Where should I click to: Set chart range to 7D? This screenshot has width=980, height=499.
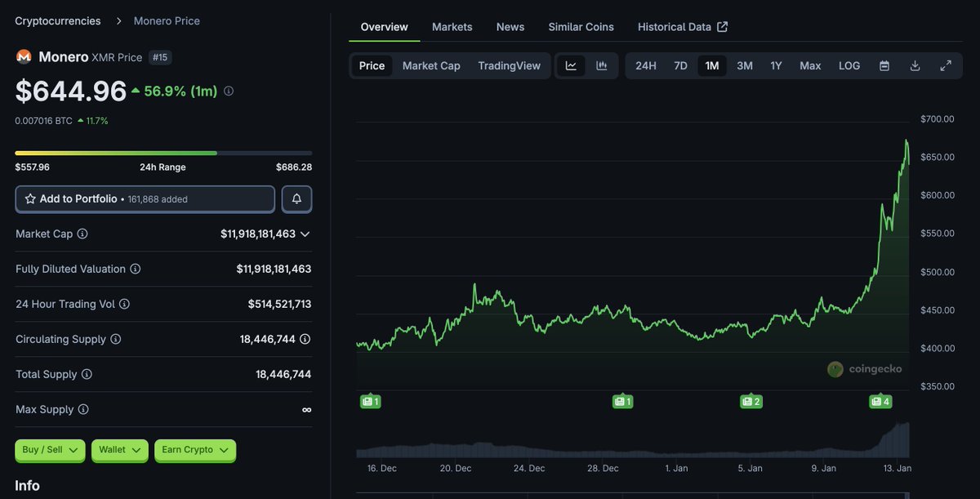(680, 65)
